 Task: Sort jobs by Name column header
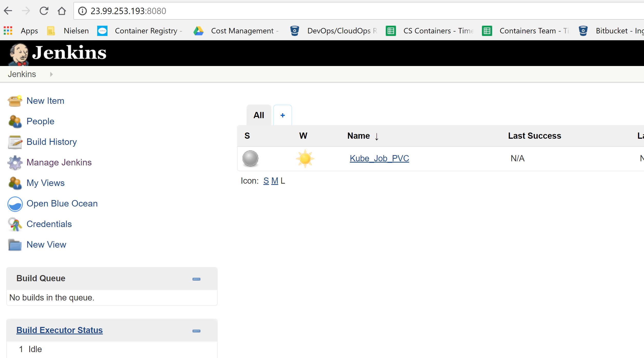tap(358, 136)
